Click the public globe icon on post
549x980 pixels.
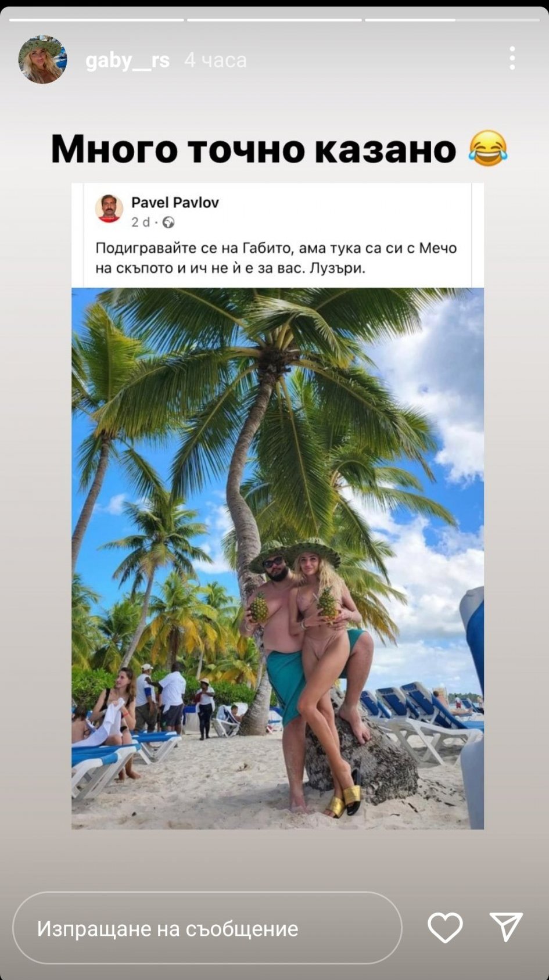tap(168, 222)
